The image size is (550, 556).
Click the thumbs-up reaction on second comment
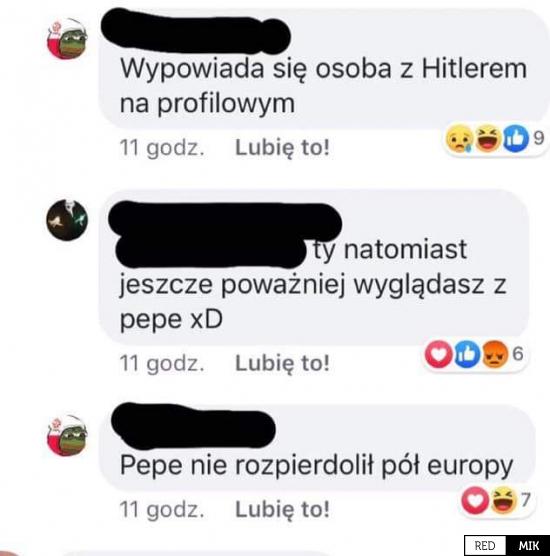point(467,354)
